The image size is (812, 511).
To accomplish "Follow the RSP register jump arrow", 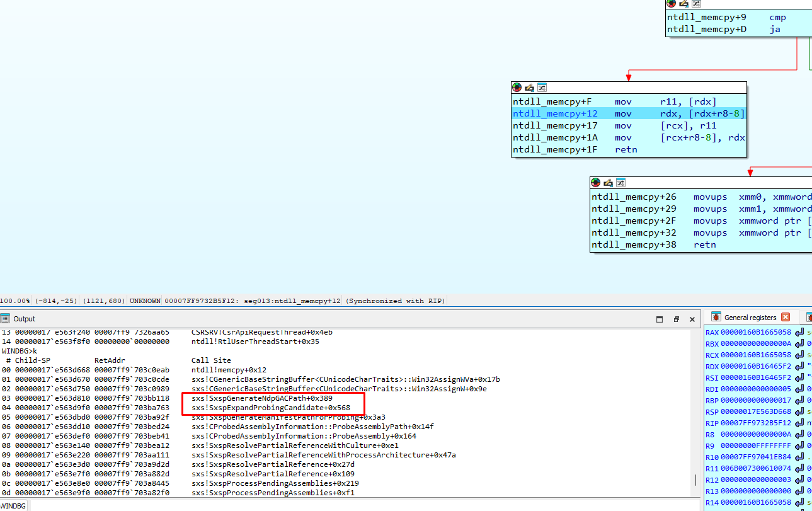I will pyautogui.click(x=799, y=411).
